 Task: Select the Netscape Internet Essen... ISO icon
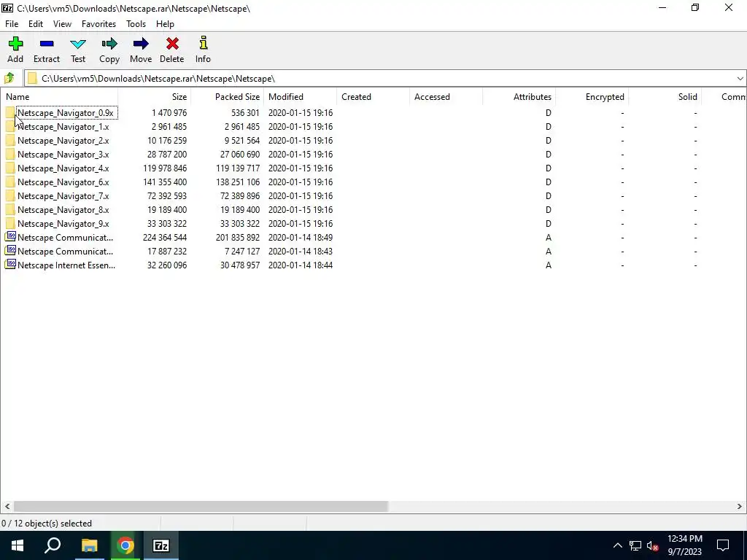coord(10,264)
